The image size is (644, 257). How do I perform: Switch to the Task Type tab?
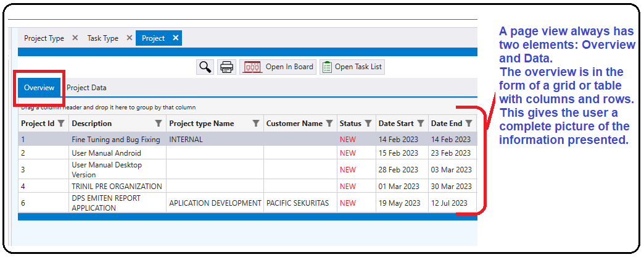click(102, 38)
